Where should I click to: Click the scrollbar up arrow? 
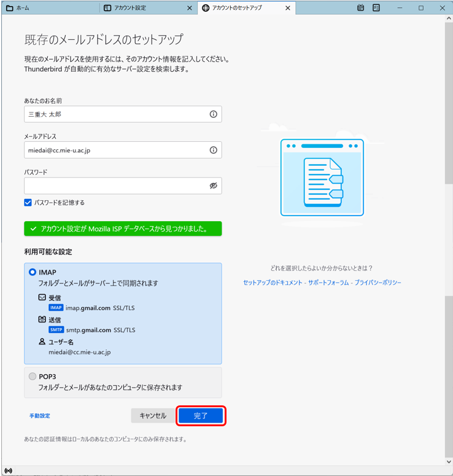[x=449, y=18]
